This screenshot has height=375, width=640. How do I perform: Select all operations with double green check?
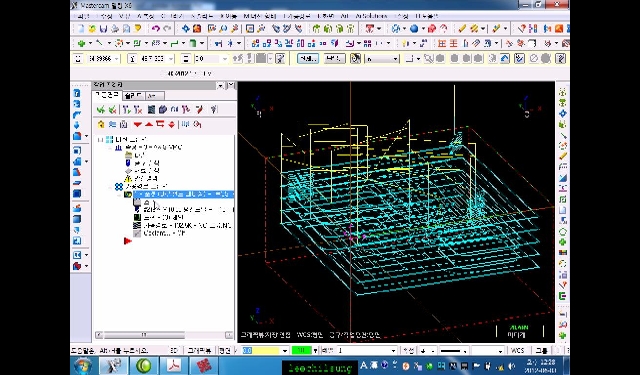[101, 109]
